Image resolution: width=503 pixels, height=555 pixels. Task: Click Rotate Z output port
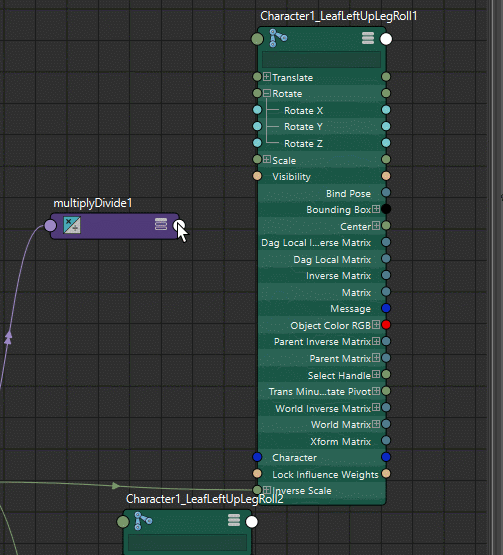pyautogui.click(x=386, y=143)
